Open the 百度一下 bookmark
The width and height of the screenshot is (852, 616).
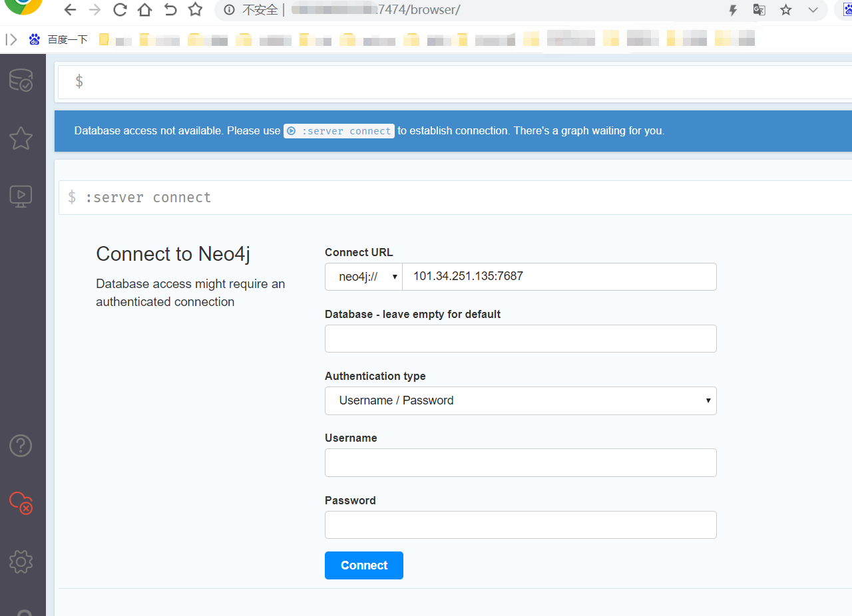pyautogui.click(x=59, y=39)
